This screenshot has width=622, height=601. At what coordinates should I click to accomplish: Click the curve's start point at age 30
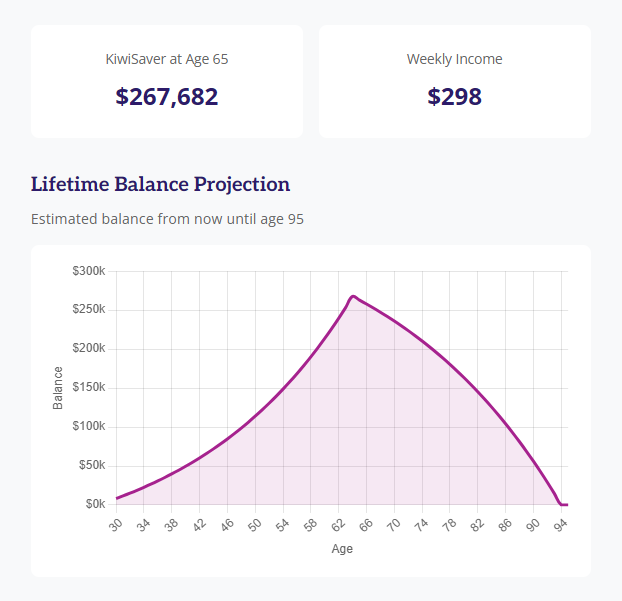pyautogui.click(x=117, y=498)
